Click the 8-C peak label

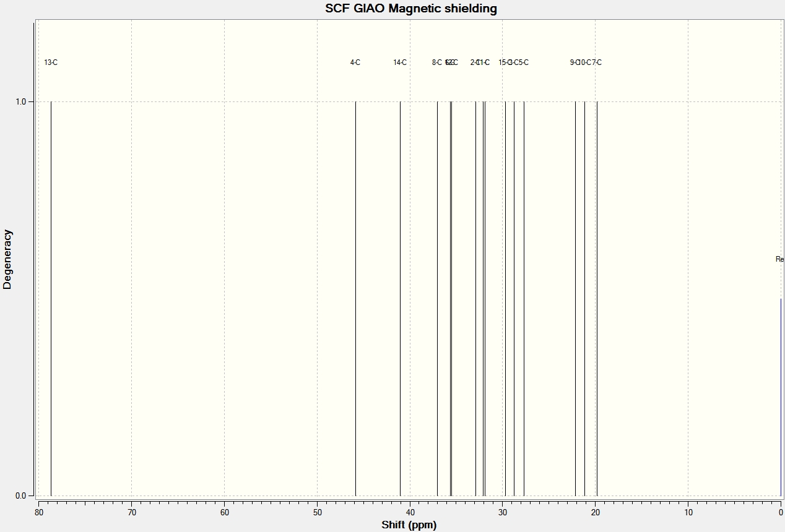click(x=437, y=62)
